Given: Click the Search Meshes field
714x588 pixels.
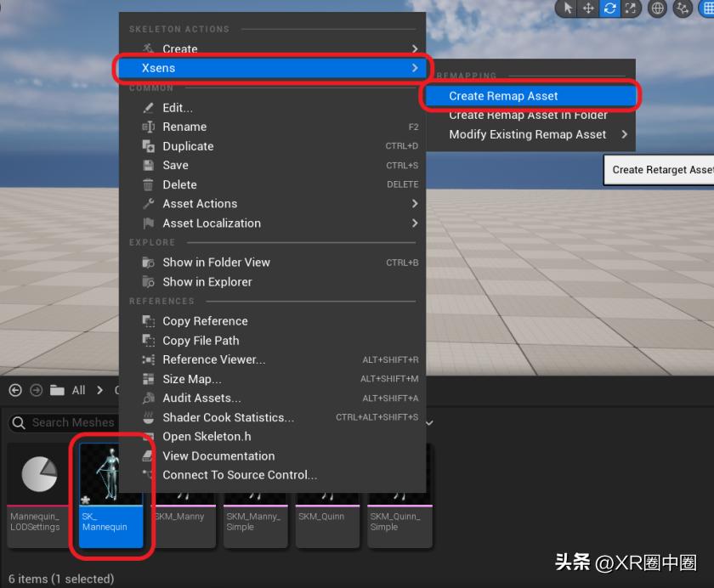Looking at the screenshot, I should (64, 423).
